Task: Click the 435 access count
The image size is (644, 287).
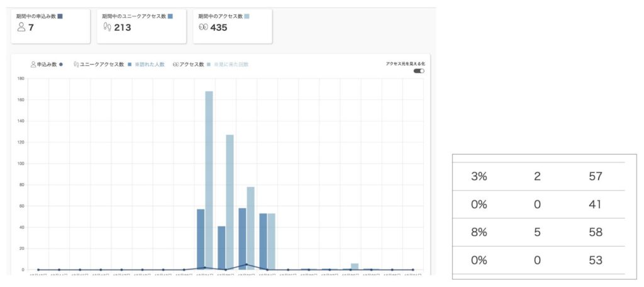Action: point(218,28)
